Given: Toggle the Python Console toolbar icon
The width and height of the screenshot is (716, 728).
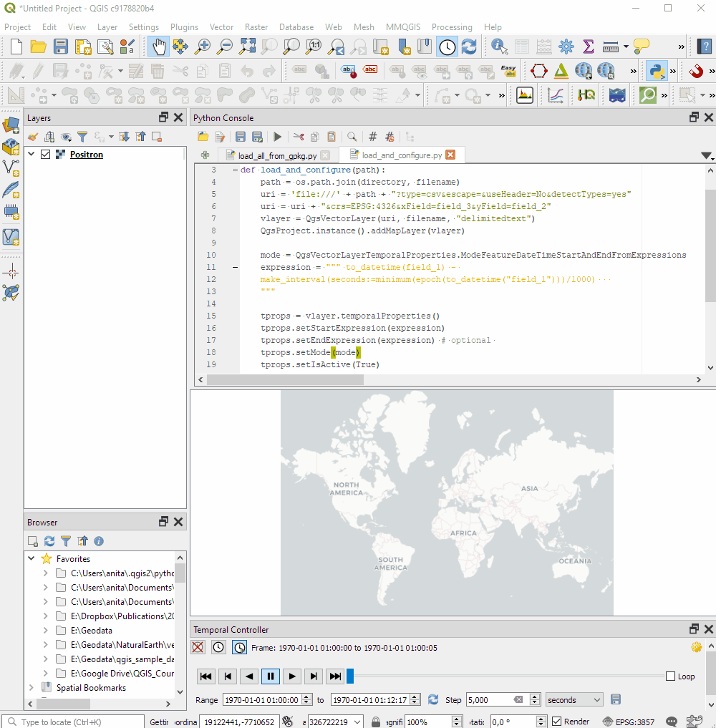Looking at the screenshot, I should [x=656, y=71].
